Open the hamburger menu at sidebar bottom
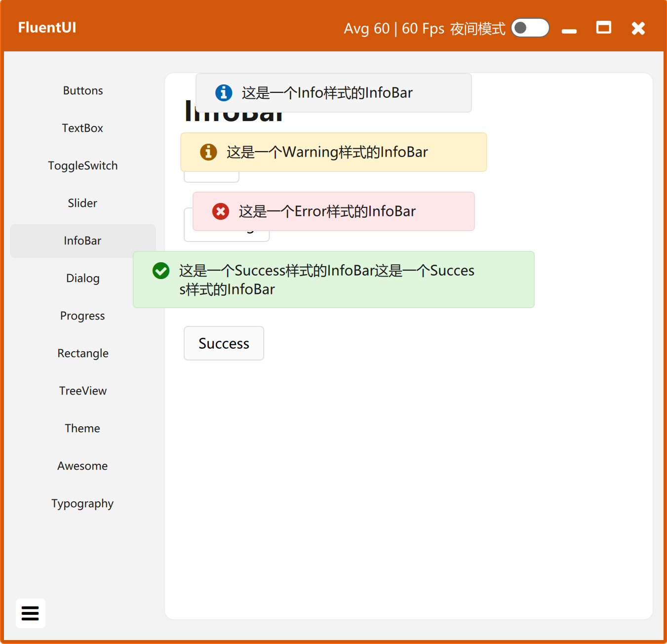The height and width of the screenshot is (644, 667). (30, 613)
